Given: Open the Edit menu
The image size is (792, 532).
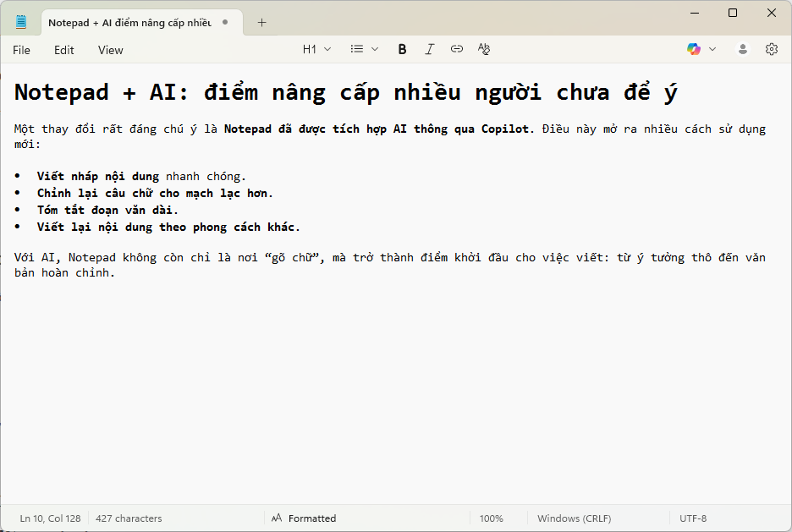Looking at the screenshot, I should click(64, 50).
